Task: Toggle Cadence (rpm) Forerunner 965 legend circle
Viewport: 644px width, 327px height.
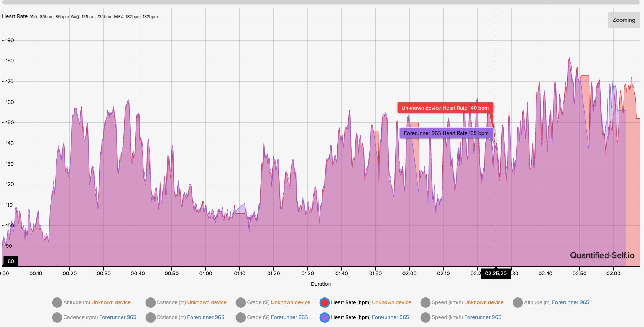Action: (x=57, y=317)
